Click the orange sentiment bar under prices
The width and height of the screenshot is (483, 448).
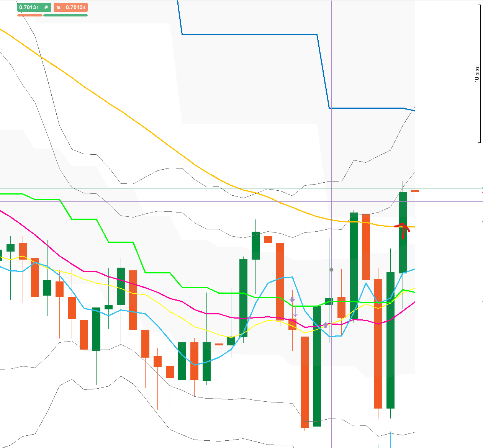pos(30,15)
